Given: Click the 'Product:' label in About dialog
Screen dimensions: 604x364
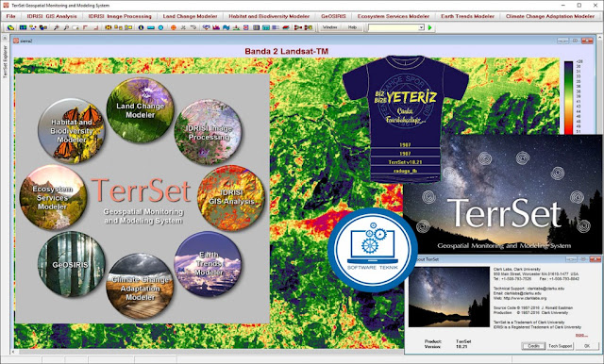Looking at the screenshot, I should point(433,341).
